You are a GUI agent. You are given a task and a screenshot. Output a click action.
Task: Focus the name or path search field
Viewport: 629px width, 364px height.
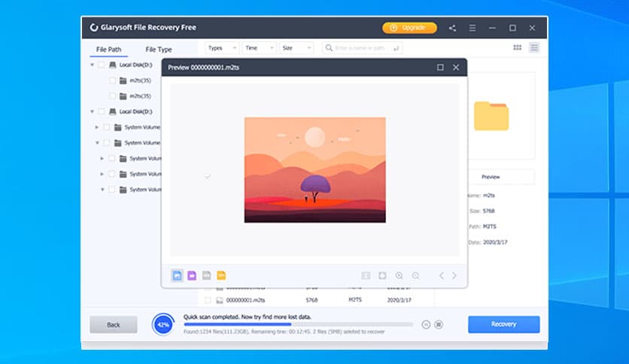point(362,48)
